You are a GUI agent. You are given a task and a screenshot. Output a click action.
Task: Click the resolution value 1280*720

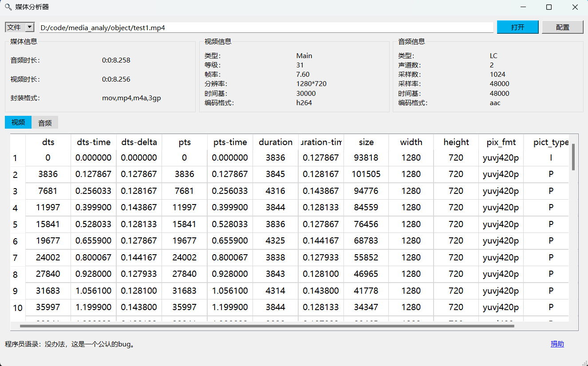click(312, 84)
